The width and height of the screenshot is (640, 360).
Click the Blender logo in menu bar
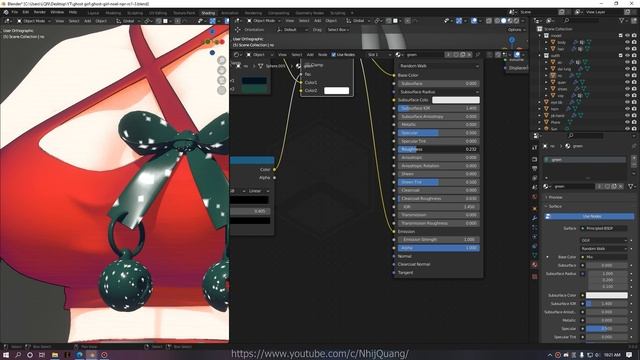(6, 12)
